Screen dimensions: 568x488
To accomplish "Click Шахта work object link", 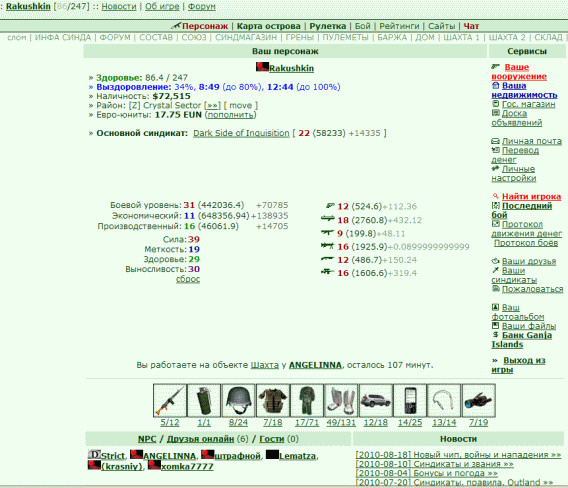I will coord(264,365).
